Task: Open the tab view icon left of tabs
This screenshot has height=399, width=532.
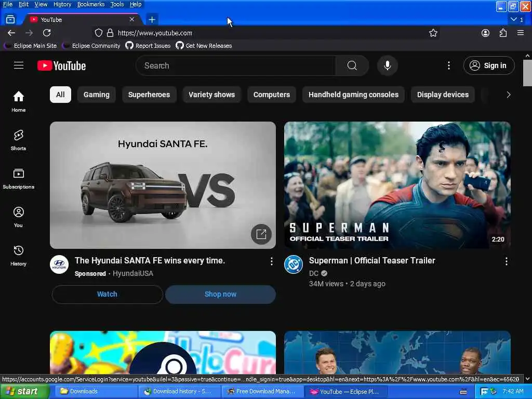Action: 10,20
